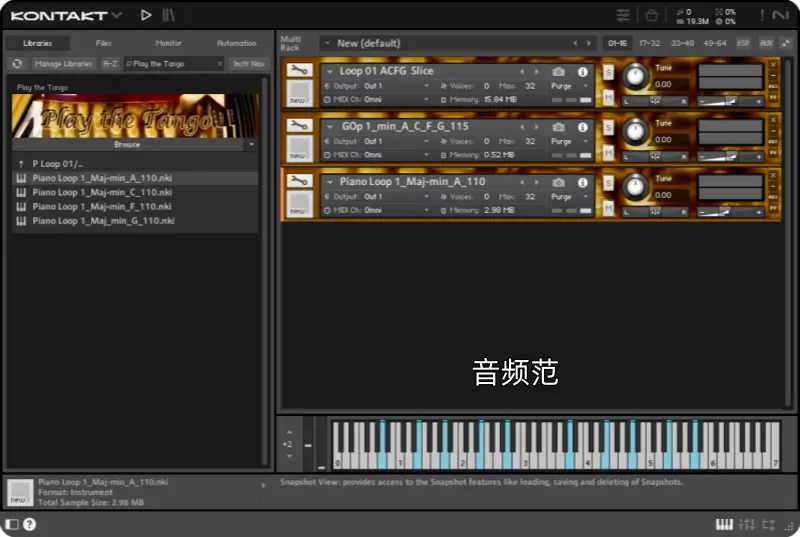Switch to the Files tab
This screenshot has height=537, width=800.
(103, 43)
